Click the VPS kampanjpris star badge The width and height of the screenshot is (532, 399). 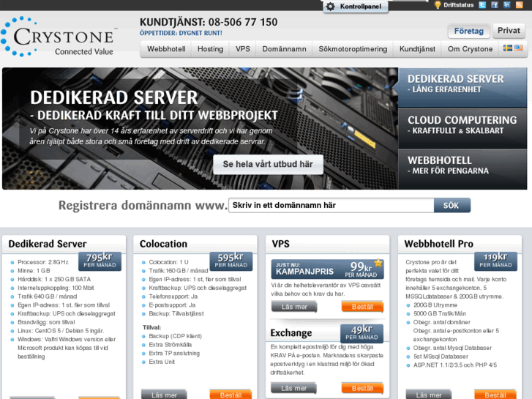pyautogui.click(x=378, y=263)
